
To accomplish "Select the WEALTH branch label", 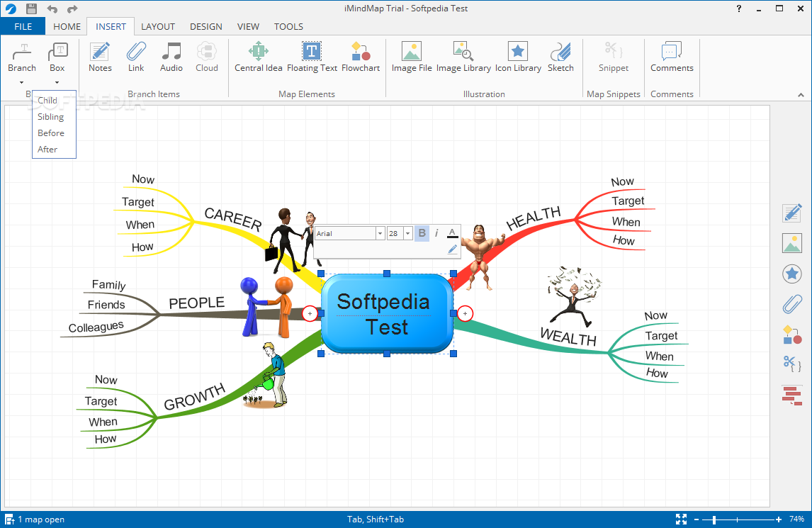I will click(x=568, y=337).
